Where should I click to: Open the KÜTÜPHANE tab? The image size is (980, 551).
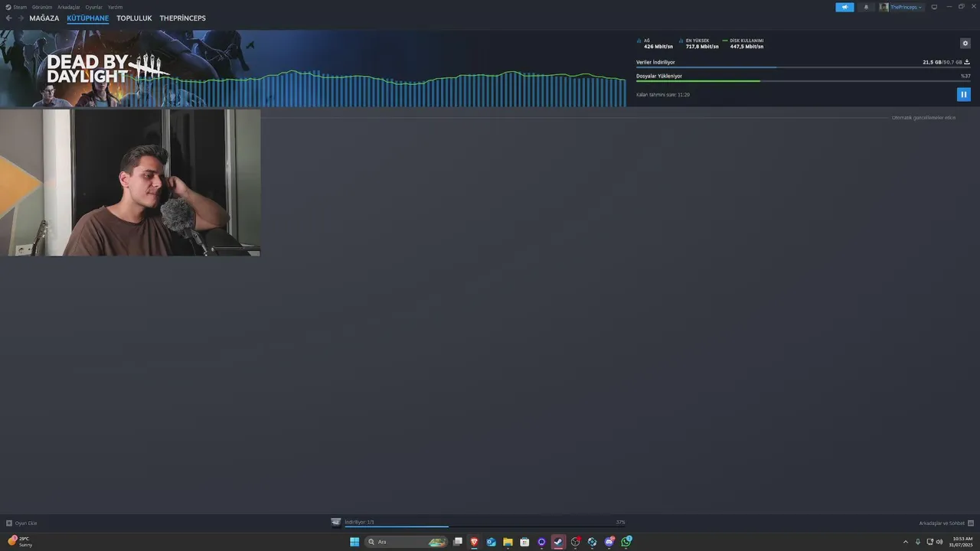(x=88, y=18)
